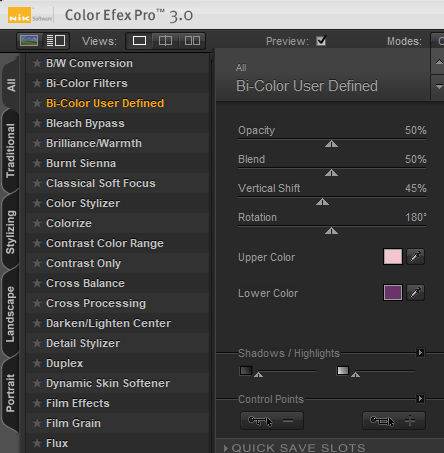444x453 pixels.
Task: Favorite star for Detail Stylizer
Action: click(37, 343)
